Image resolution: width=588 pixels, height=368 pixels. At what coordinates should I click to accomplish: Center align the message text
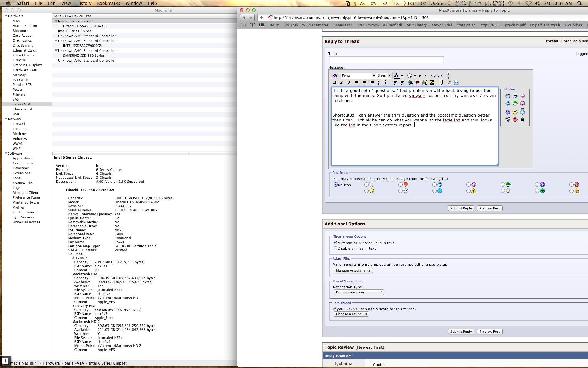tap(364, 82)
